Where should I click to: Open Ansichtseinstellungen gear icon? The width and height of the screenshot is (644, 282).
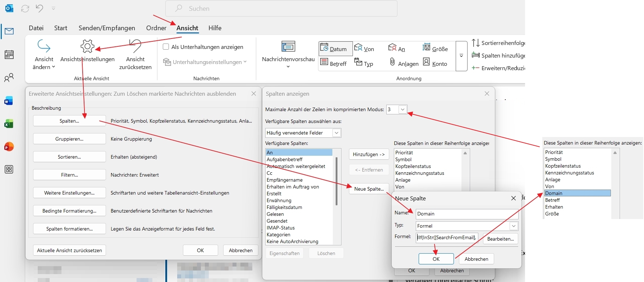[87, 46]
